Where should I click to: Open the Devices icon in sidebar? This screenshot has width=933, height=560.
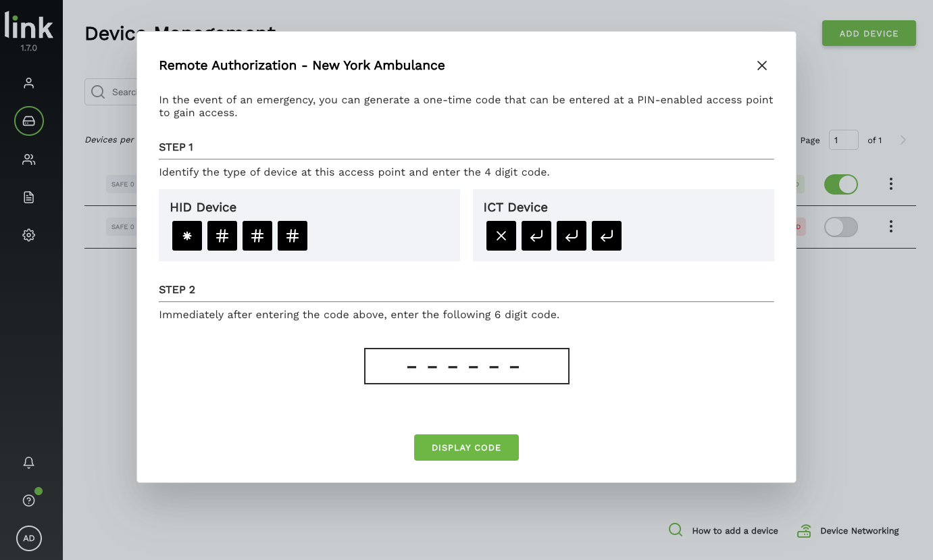click(29, 122)
